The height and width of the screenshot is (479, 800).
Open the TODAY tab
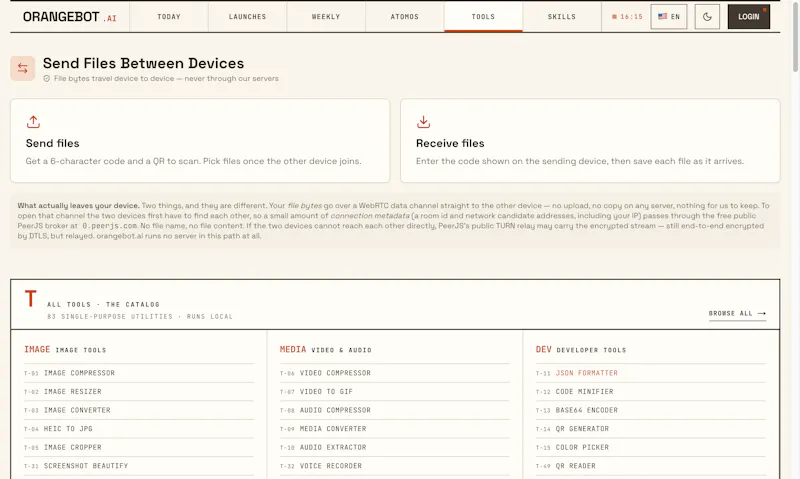169,17
